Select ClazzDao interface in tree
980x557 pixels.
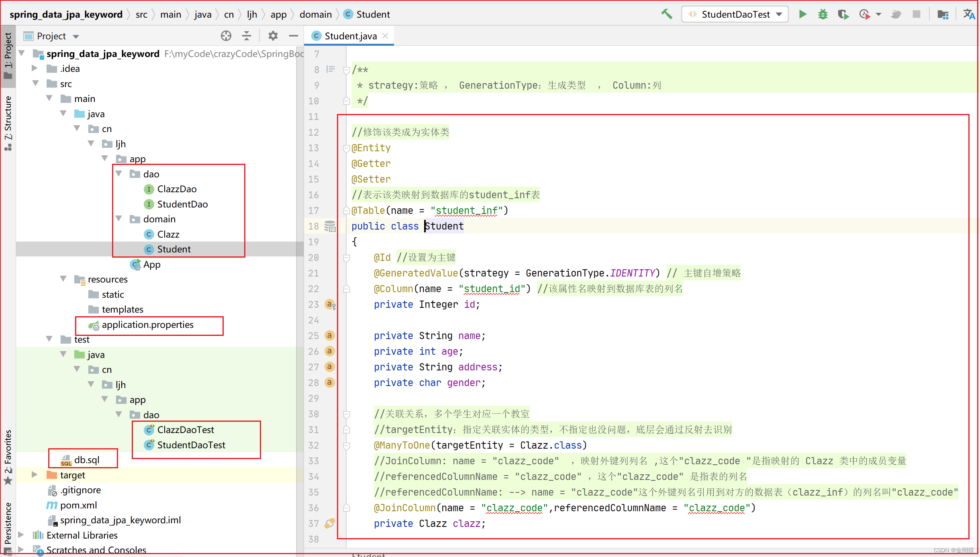tap(177, 189)
